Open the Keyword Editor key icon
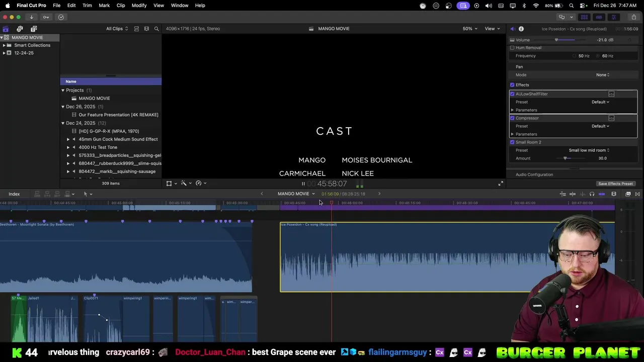 point(46,17)
